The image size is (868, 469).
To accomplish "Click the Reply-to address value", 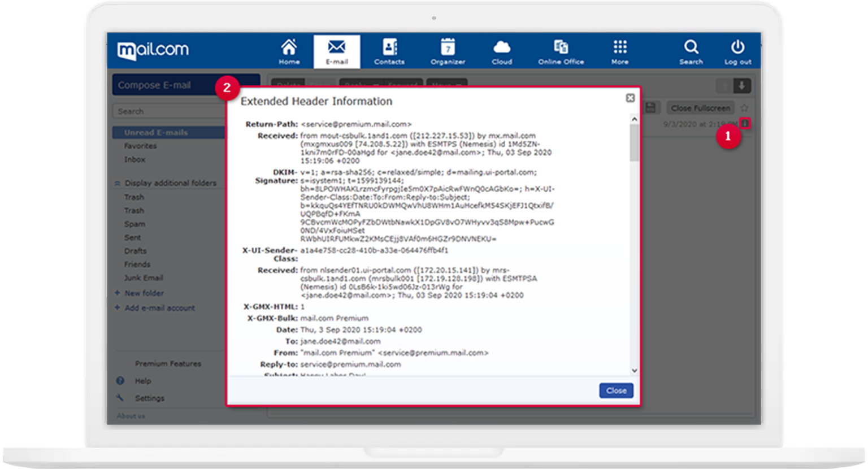I will tap(350, 364).
